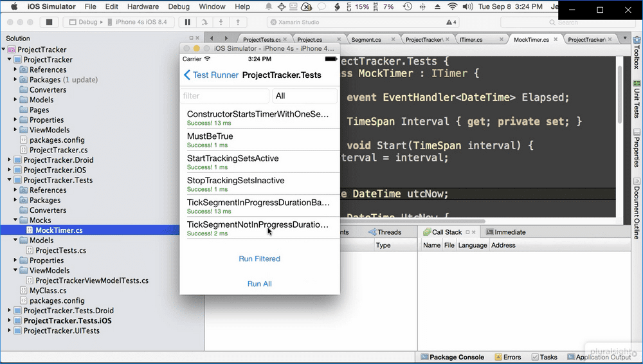Open the Debug configuration selector
Image resolution: width=643 pixels, height=364 pixels.
click(x=86, y=22)
